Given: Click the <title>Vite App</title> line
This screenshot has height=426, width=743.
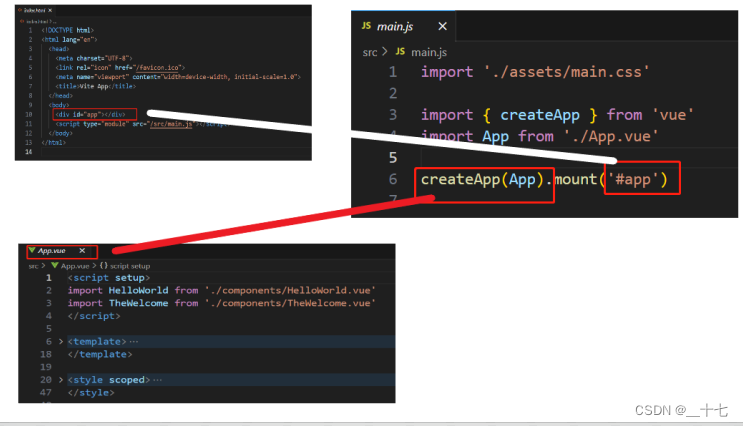Looking at the screenshot, I should pyautogui.click(x=95, y=86).
